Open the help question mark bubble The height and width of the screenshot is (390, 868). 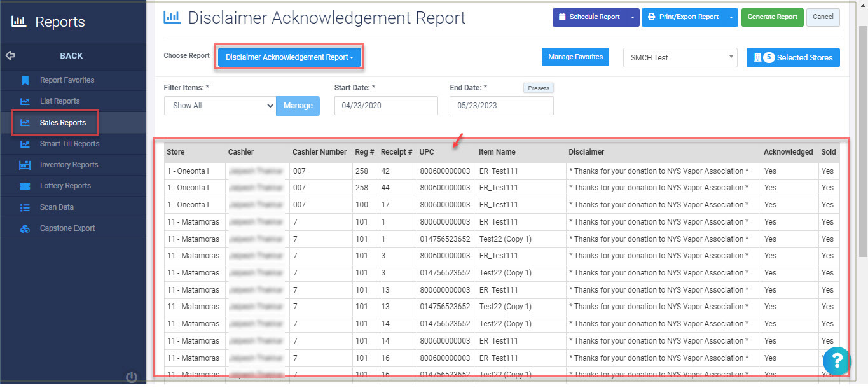[x=837, y=361]
